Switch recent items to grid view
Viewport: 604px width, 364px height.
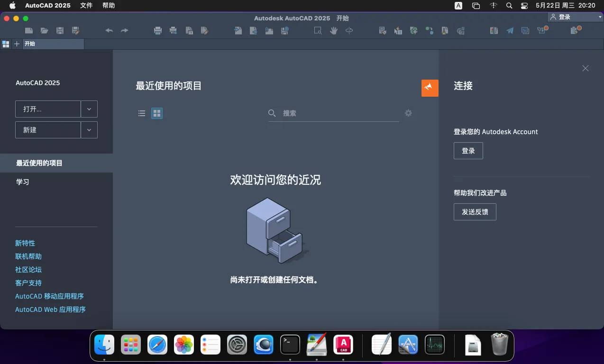point(157,113)
